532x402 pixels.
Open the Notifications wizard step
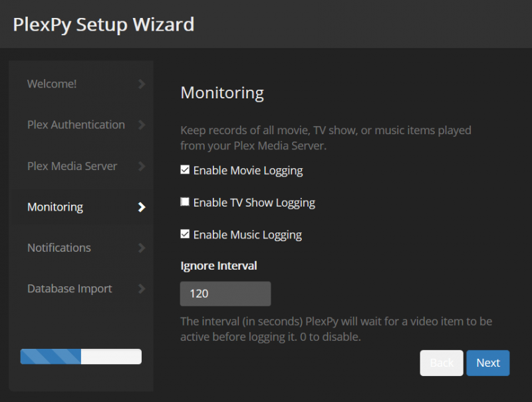pyautogui.click(x=59, y=248)
